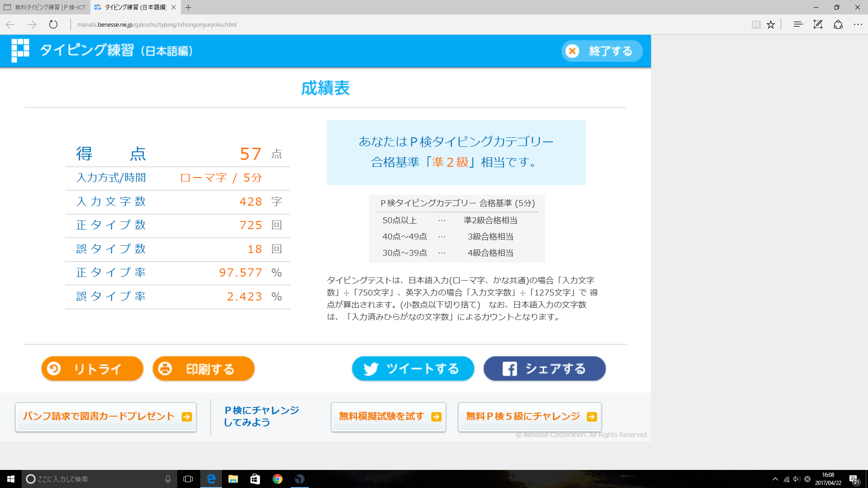Open the action center notification icon

click(x=854, y=479)
